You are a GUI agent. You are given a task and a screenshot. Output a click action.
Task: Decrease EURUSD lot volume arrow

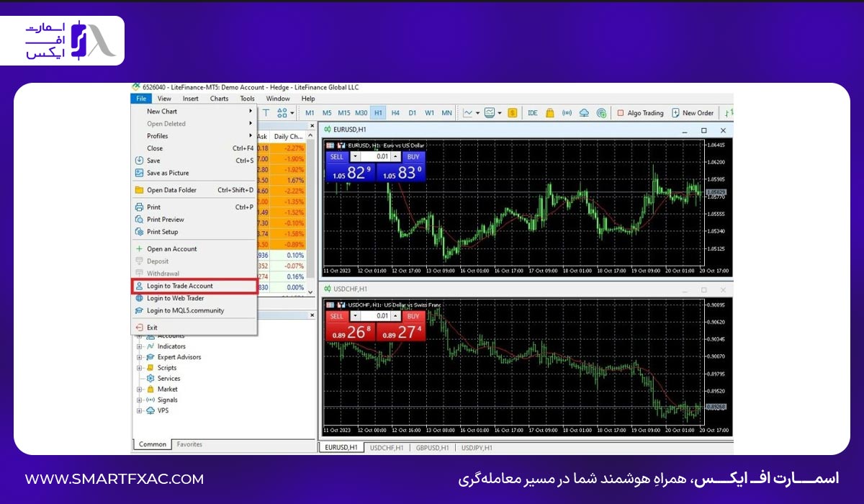point(355,156)
